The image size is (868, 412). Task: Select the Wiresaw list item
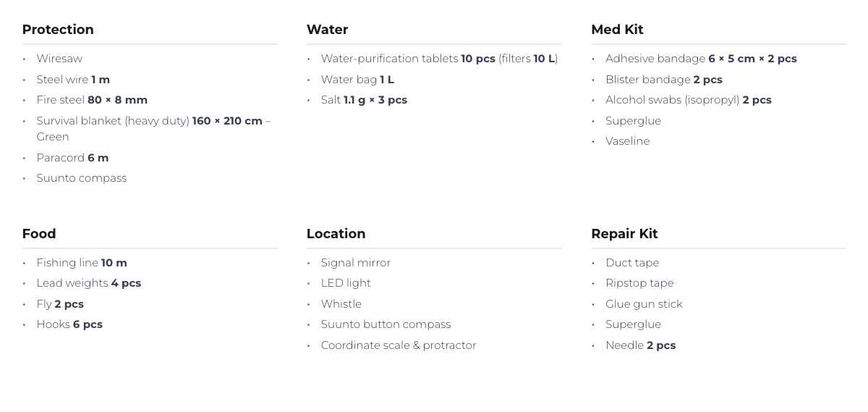[x=59, y=59]
